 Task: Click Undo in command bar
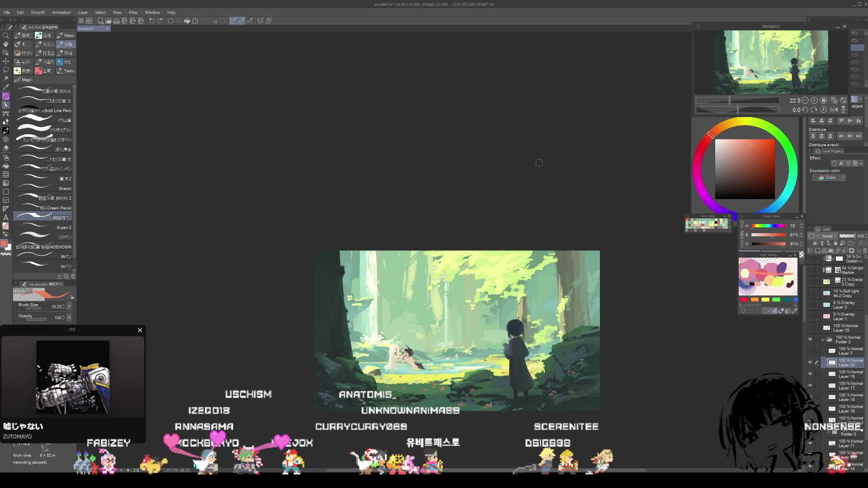(x=151, y=21)
